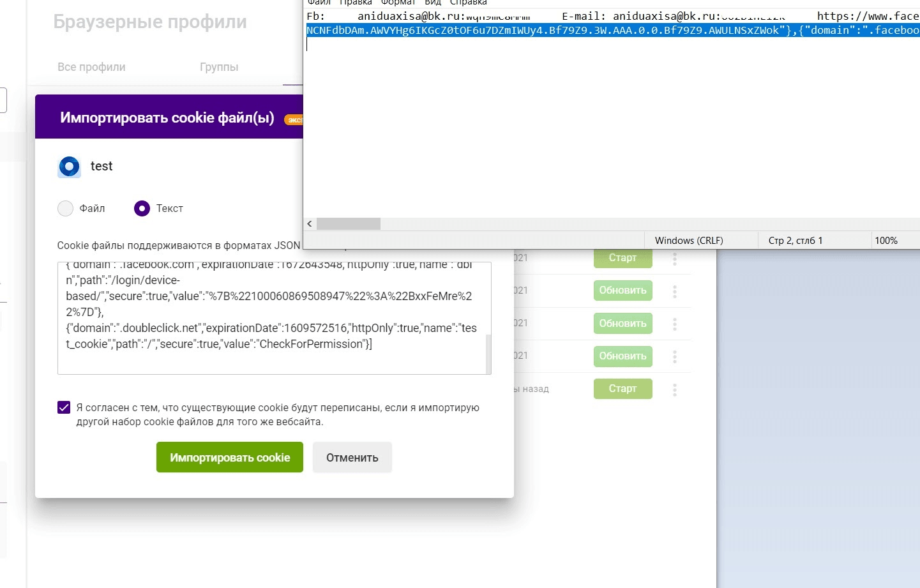Click the first Обновить button in the list
The height and width of the screenshot is (588, 920).
pyautogui.click(x=622, y=290)
